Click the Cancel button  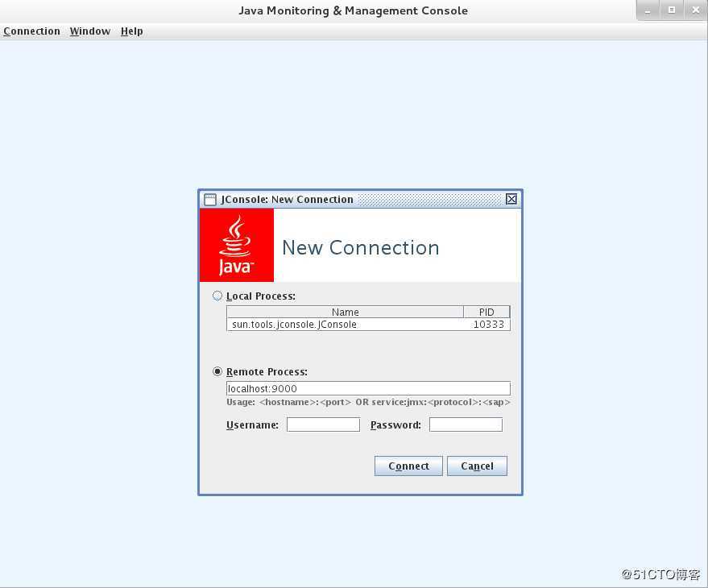point(478,466)
